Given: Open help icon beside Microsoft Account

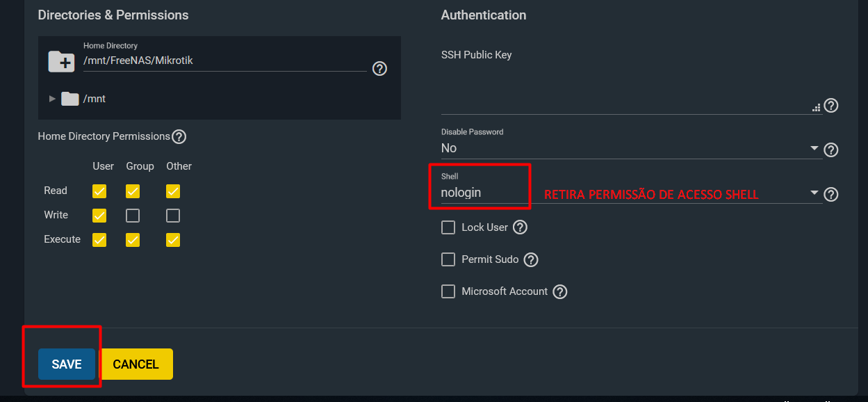Looking at the screenshot, I should (560, 291).
